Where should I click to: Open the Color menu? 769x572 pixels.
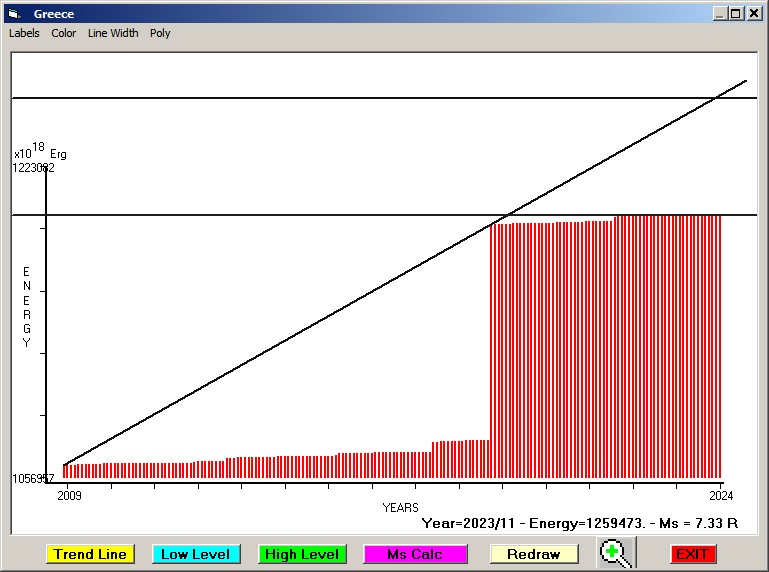64,33
